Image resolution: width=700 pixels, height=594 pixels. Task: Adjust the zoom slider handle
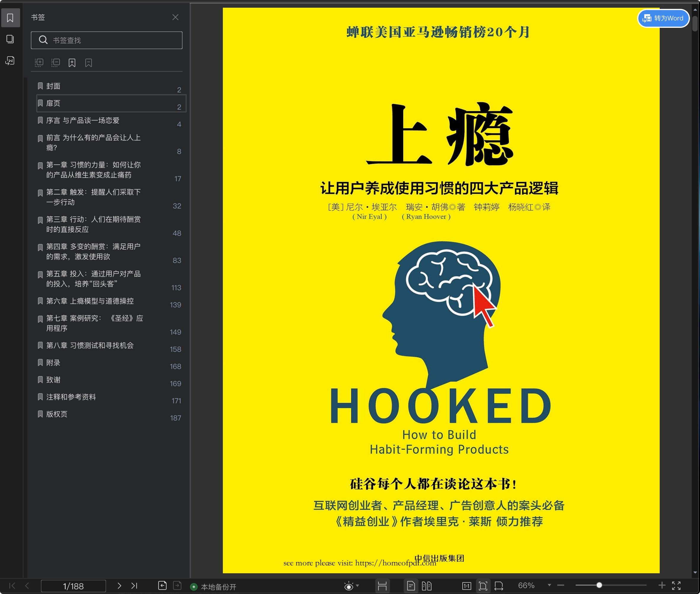point(599,585)
